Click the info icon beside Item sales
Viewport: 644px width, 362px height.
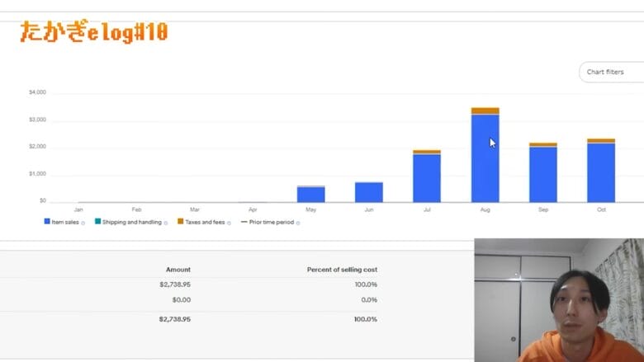83,223
